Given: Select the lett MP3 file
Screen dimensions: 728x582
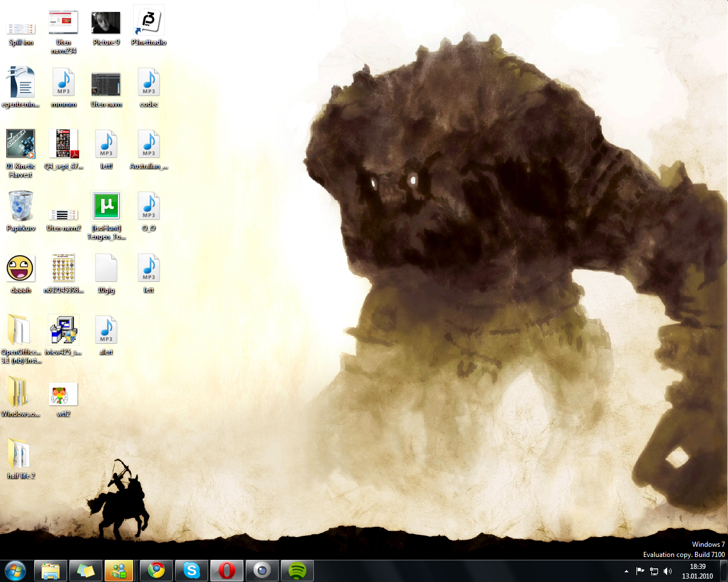Looking at the screenshot, I should click(148, 273).
